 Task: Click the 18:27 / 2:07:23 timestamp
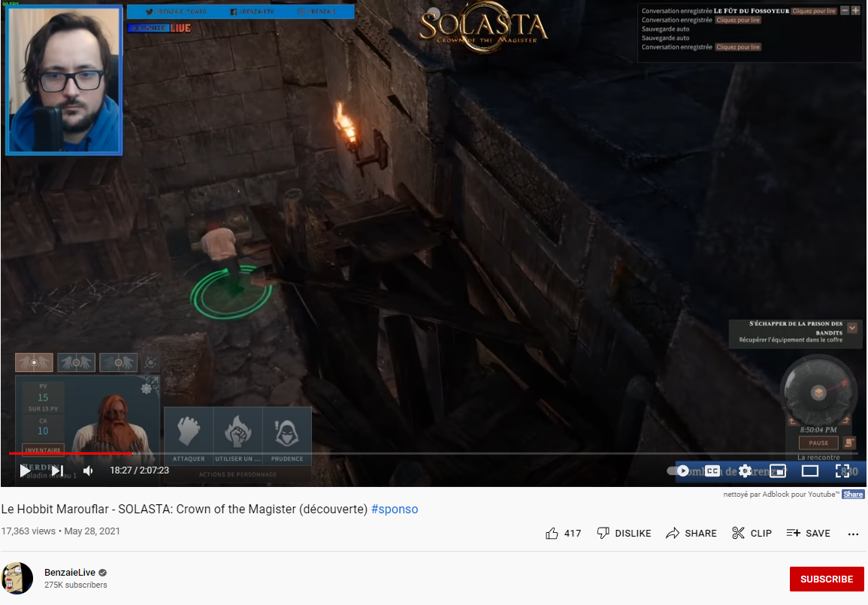tap(140, 470)
